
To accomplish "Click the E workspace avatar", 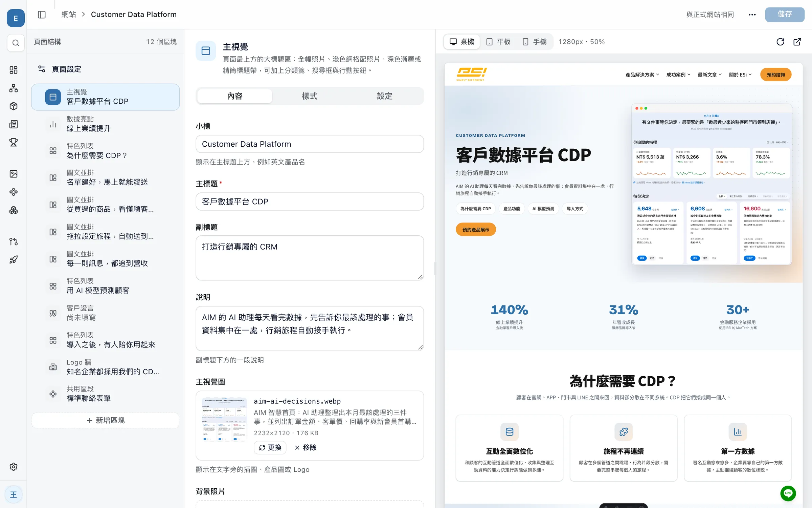I will pyautogui.click(x=16, y=18).
